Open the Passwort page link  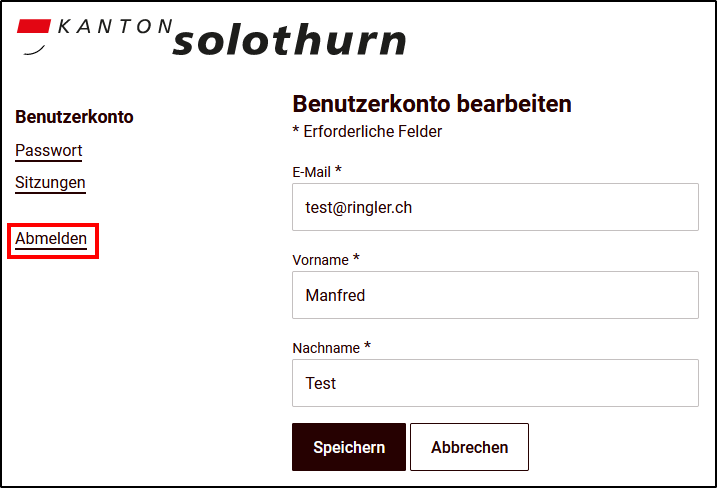(x=48, y=150)
